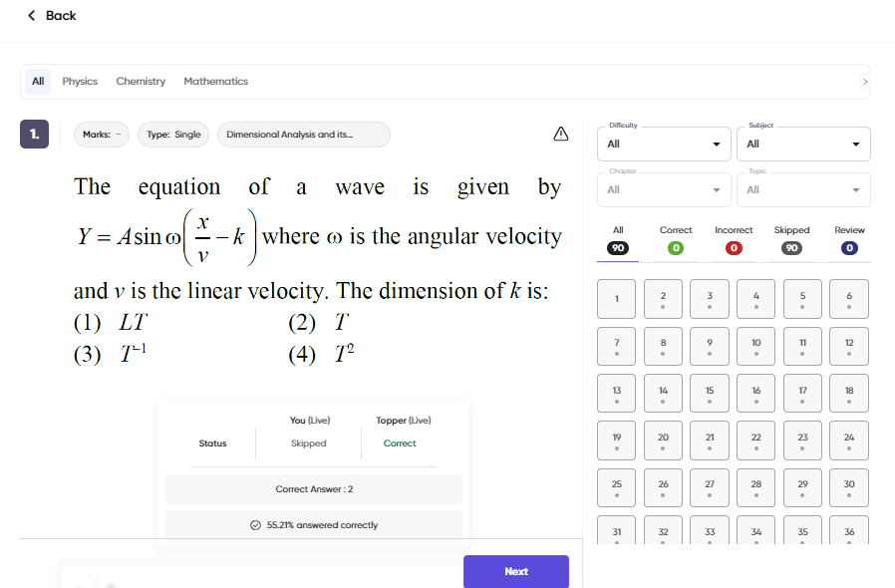This screenshot has height=588, width=895.
Task: Click the Correct Answer : 2 row
Action: point(314,489)
